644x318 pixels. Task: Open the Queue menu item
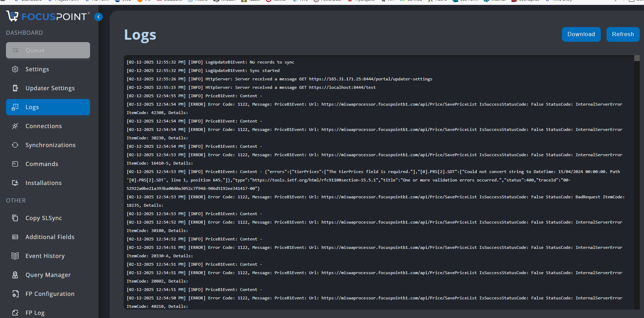pyautogui.click(x=48, y=50)
